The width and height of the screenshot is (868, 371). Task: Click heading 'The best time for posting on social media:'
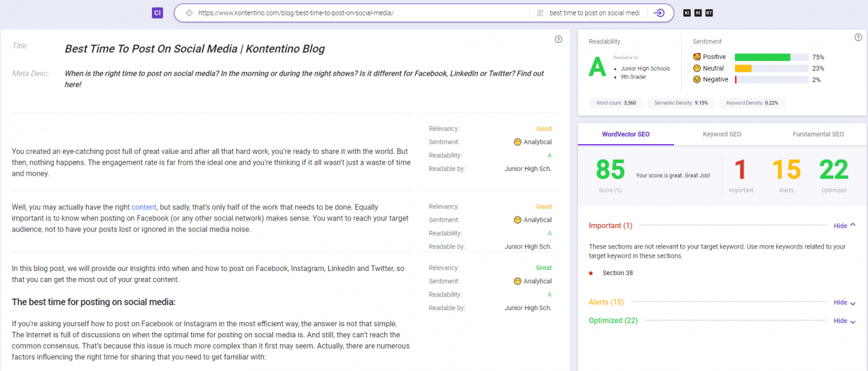click(94, 302)
